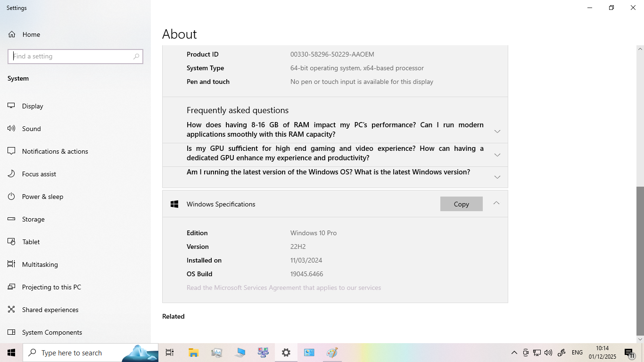Viewport: 644px width, 362px height.
Task: Select the Tablet settings page
Action: 31,242
